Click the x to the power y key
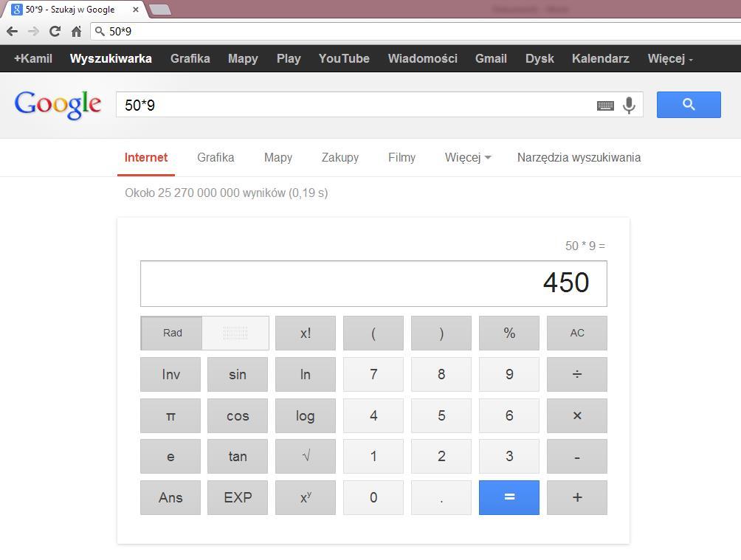 (x=306, y=497)
